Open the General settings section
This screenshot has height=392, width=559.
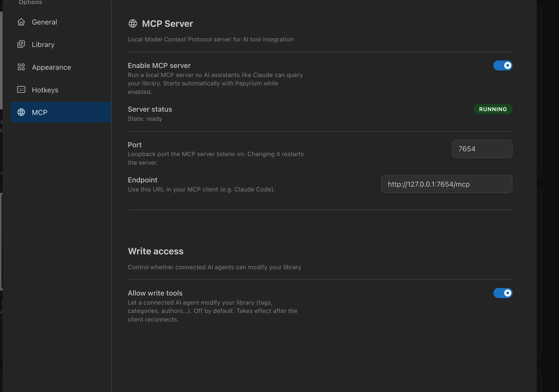[61, 22]
